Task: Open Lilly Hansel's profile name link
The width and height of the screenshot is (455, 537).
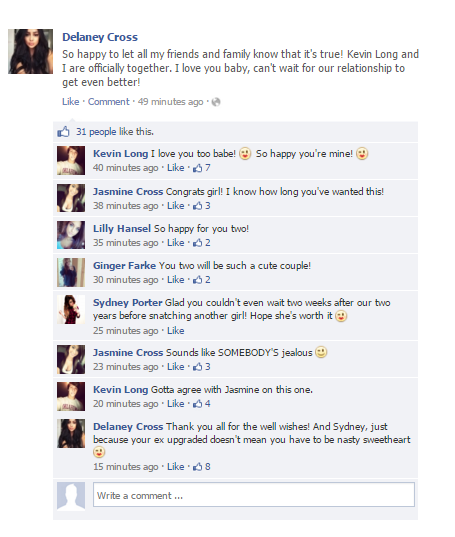Action: (122, 229)
